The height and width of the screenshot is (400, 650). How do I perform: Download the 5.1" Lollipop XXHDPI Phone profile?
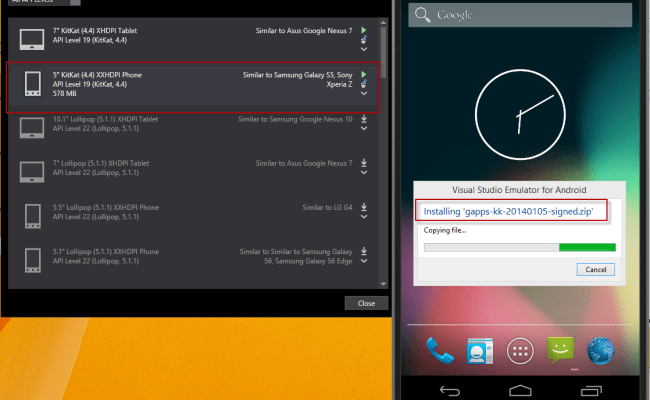[364, 251]
